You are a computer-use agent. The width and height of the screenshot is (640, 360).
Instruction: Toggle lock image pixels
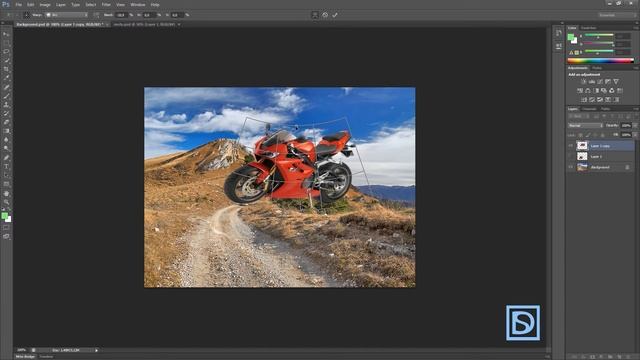coord(588,135)
